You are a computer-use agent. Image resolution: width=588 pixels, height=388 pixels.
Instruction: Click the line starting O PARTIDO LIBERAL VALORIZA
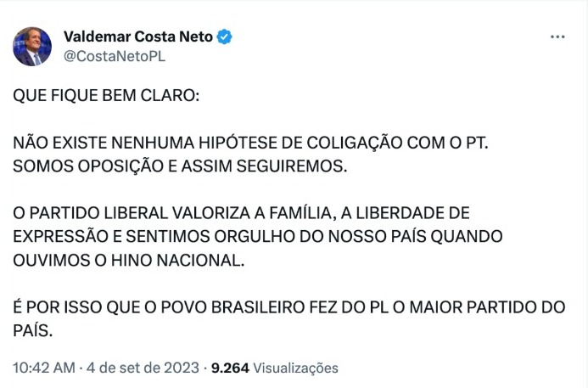[241, 213]
